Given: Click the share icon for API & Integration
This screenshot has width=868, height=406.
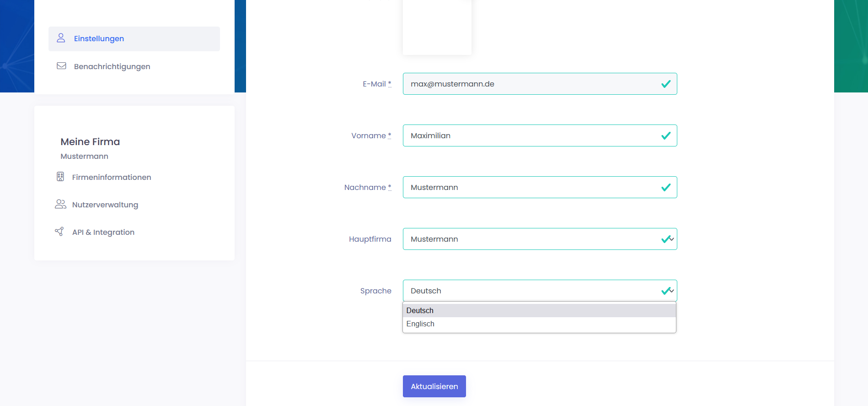Looking at the screenshot, I should 59,232.
